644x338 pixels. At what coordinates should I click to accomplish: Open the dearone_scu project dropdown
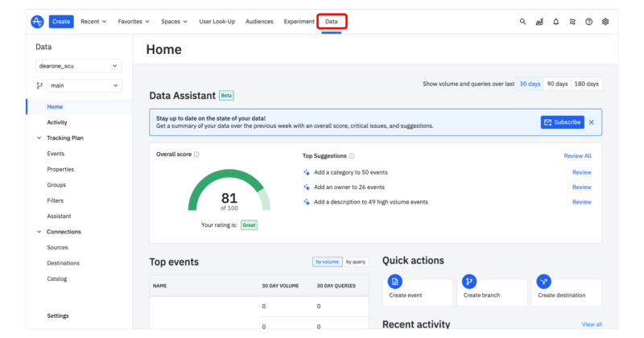point(79,66)
